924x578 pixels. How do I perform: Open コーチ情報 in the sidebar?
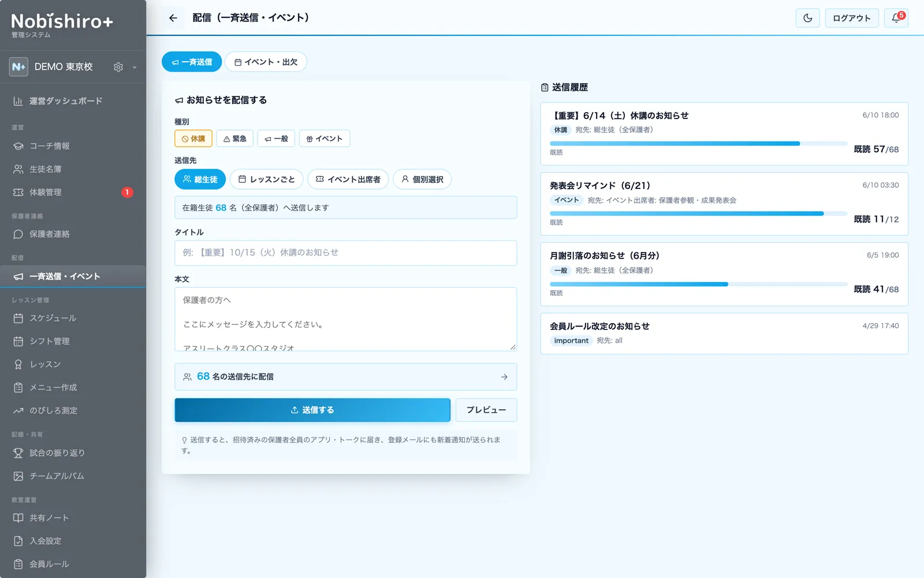point(73,146)
